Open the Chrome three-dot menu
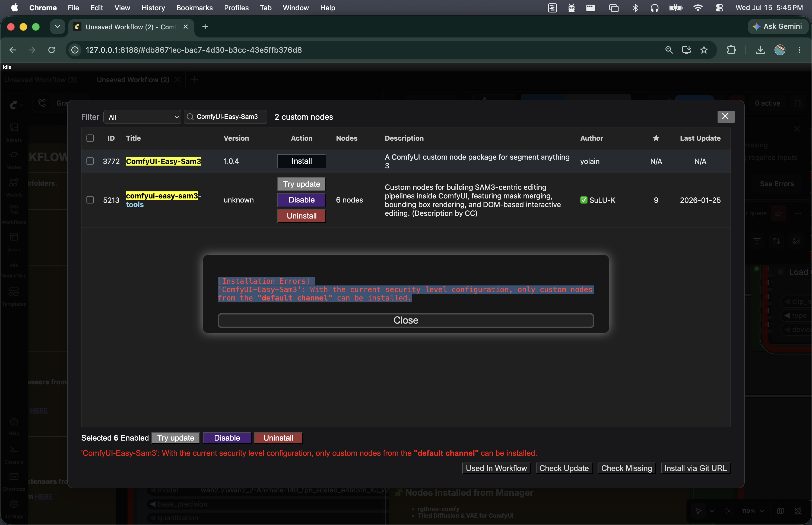Viewport: 812px width, 525px height. (800, 50)
